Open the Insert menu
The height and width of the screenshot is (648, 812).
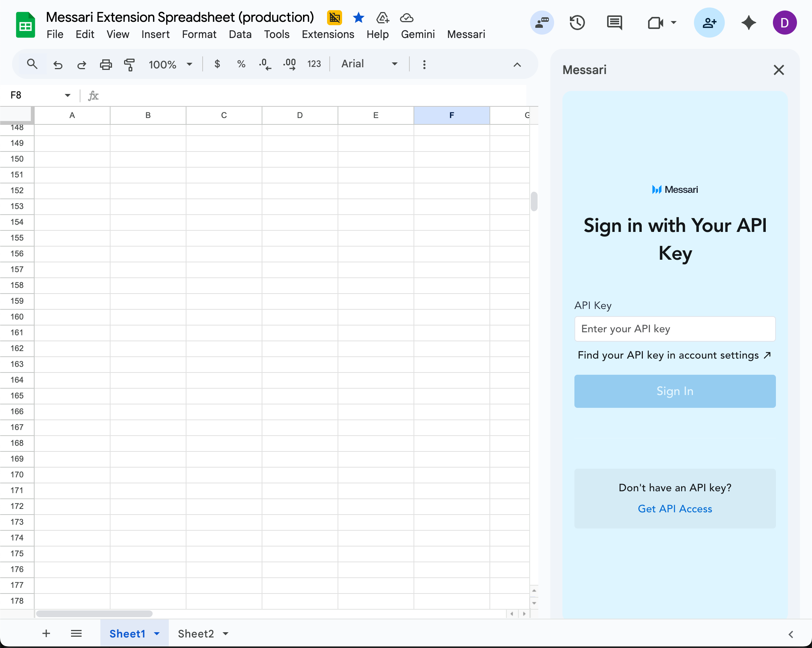[x=155, y=34]
